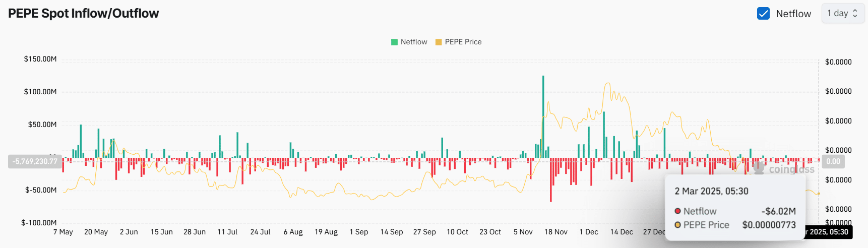Screen dimensions: 868x248
Task: Click the gray -5,769,230.77 crosshair label
Action: [x=35, y=161]
